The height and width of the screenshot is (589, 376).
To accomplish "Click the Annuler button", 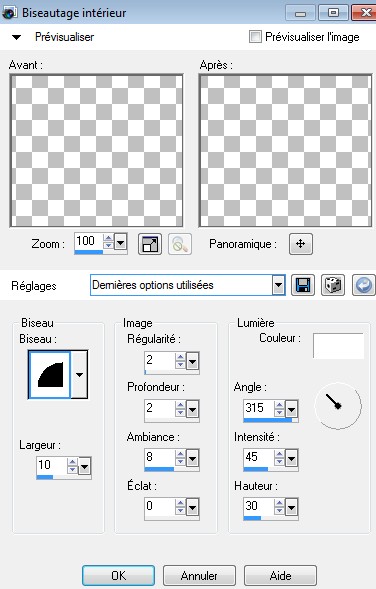I will point(199,575).
